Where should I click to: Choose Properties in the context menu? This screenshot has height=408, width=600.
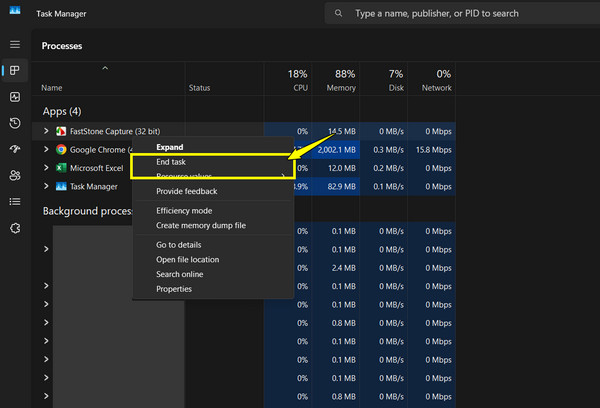click(174, 289)
